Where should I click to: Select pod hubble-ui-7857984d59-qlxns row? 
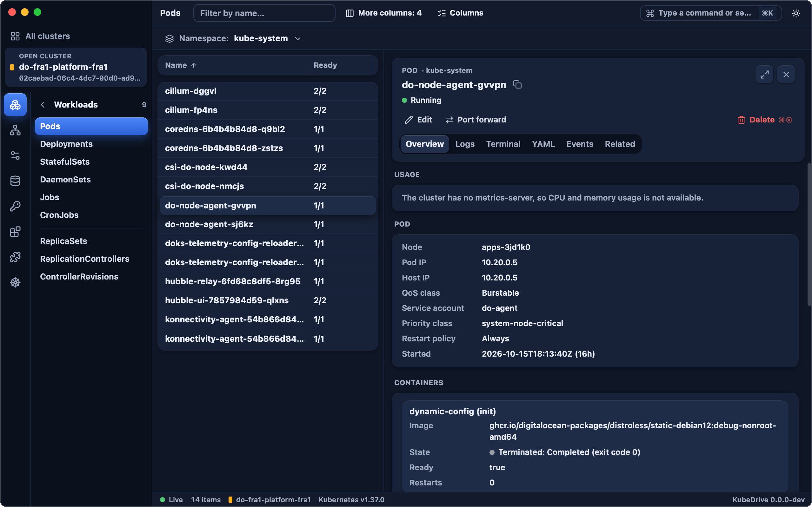coord(268,300)
